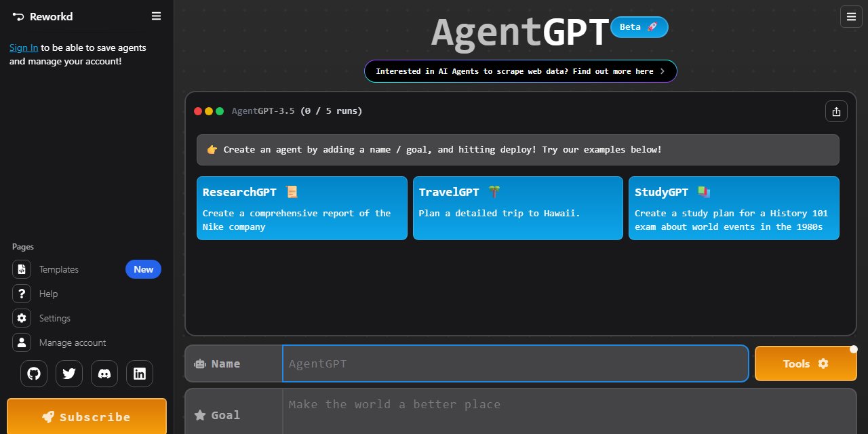Click the AgentGPT title heading
Screen dimensions: 868x434
click(520, 32)
